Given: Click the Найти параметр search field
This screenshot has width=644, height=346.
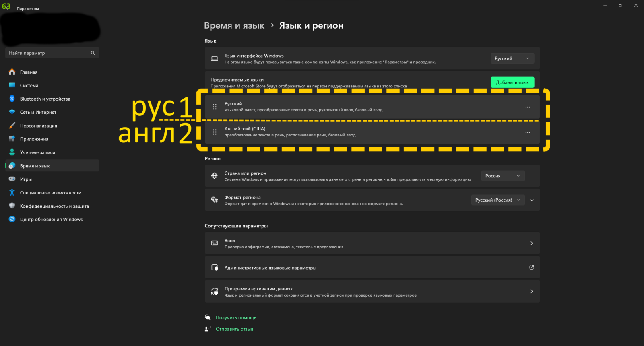Looking at the screenshot, I should point(52,53).
